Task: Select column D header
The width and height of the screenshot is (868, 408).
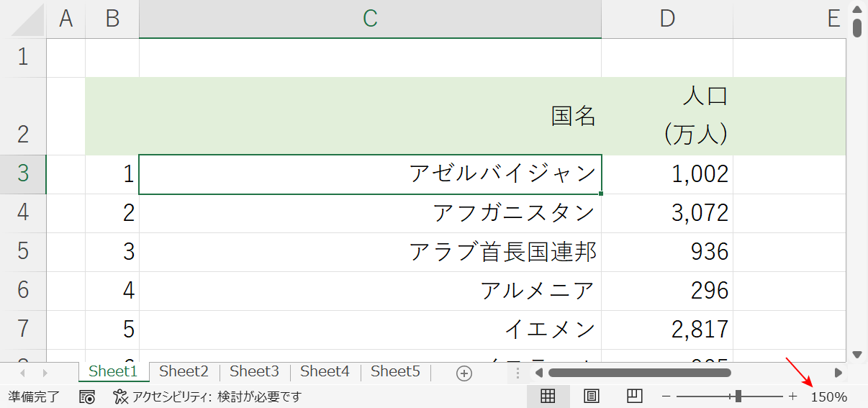Action: pyautogui.click(x=666, y=19)
